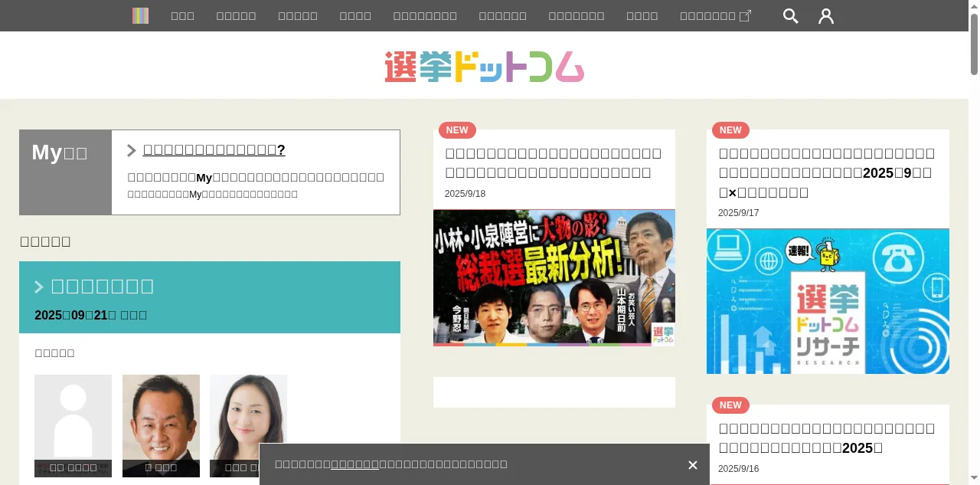Open the 選挙ドットコム リサーチ article image

(828, 301)
